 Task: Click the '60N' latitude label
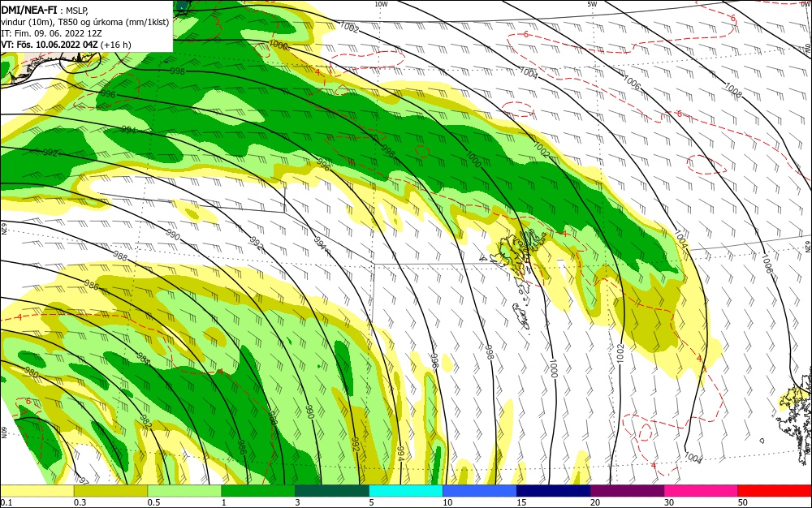[3, 433]
